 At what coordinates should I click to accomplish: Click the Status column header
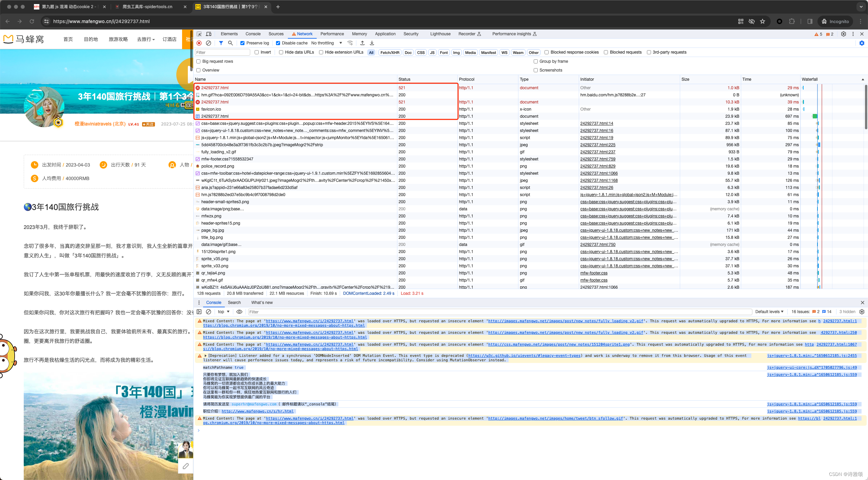427,79
